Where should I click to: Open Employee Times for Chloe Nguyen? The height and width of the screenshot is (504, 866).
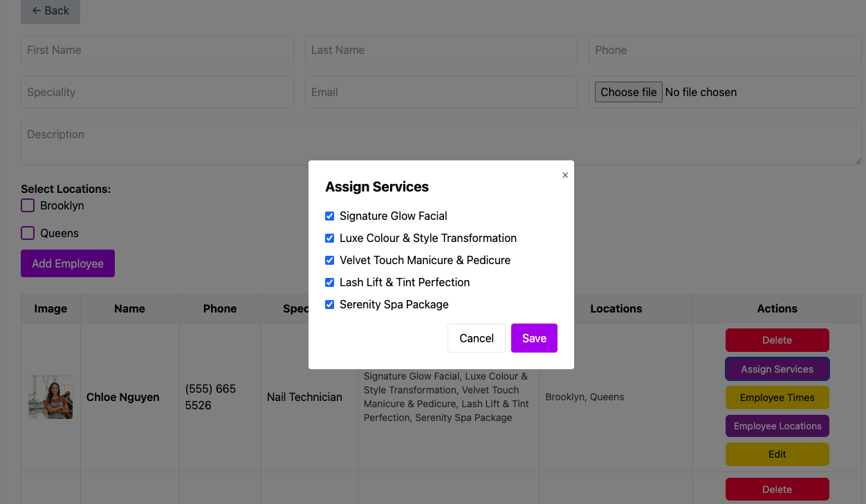pyautogui.click(x=777, y=398)
